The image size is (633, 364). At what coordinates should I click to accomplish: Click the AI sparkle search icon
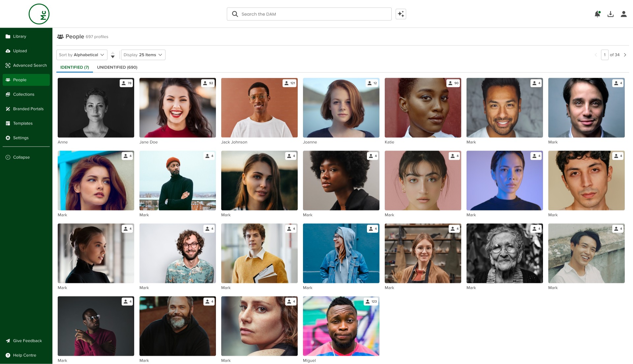coord(401,14)
